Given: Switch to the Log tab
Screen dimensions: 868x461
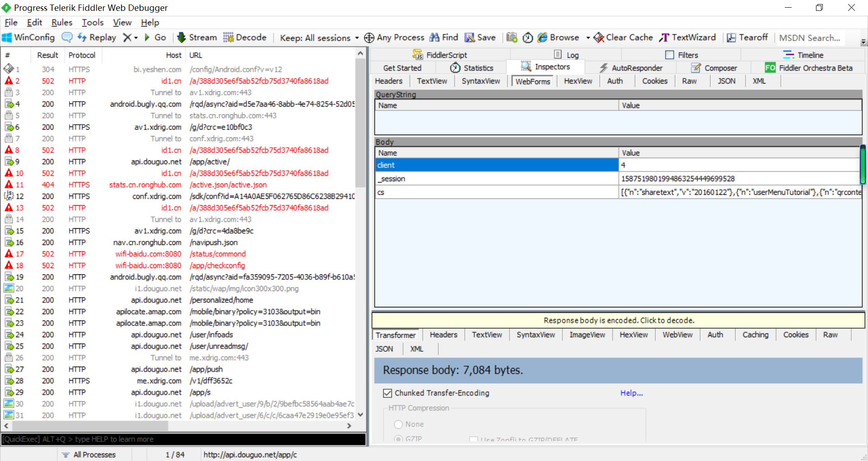Looking at the screenshot, I should 566,55.
